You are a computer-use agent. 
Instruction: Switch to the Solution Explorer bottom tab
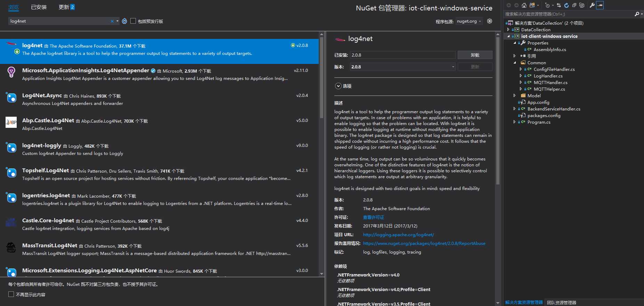(524, 303)
